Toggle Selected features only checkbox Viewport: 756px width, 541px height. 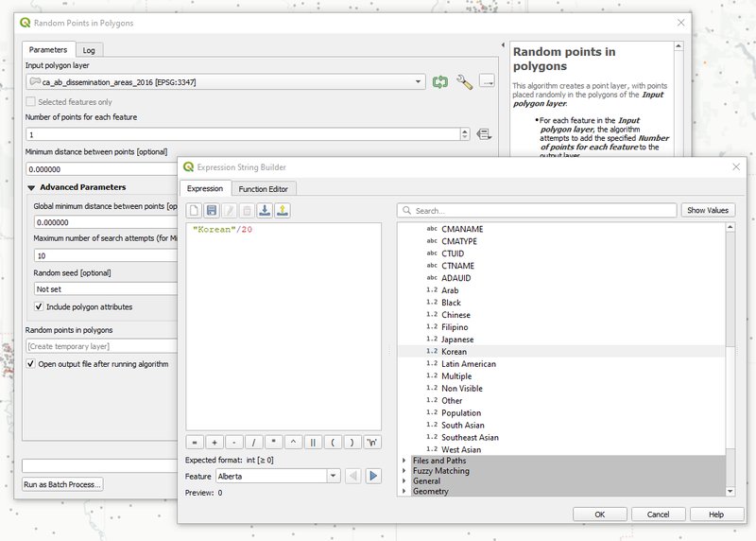pyautogui.click(x=31, y=102)
